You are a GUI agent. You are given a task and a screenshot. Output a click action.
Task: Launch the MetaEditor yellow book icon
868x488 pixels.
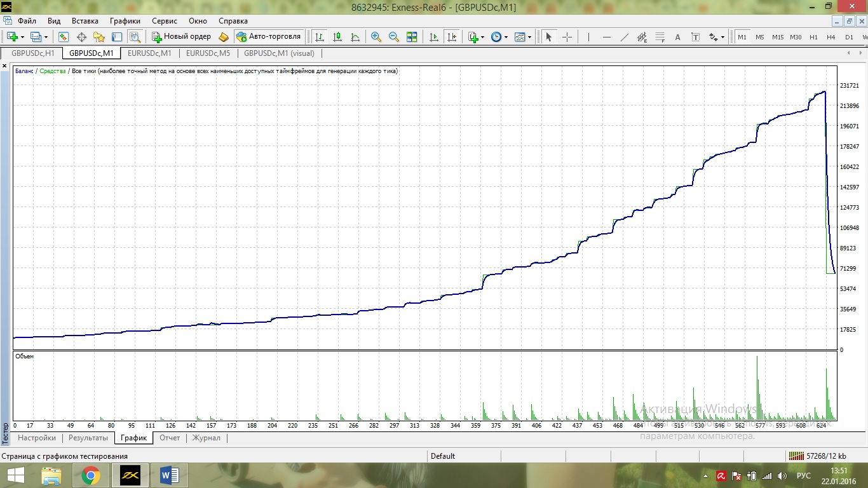[224, 37]
